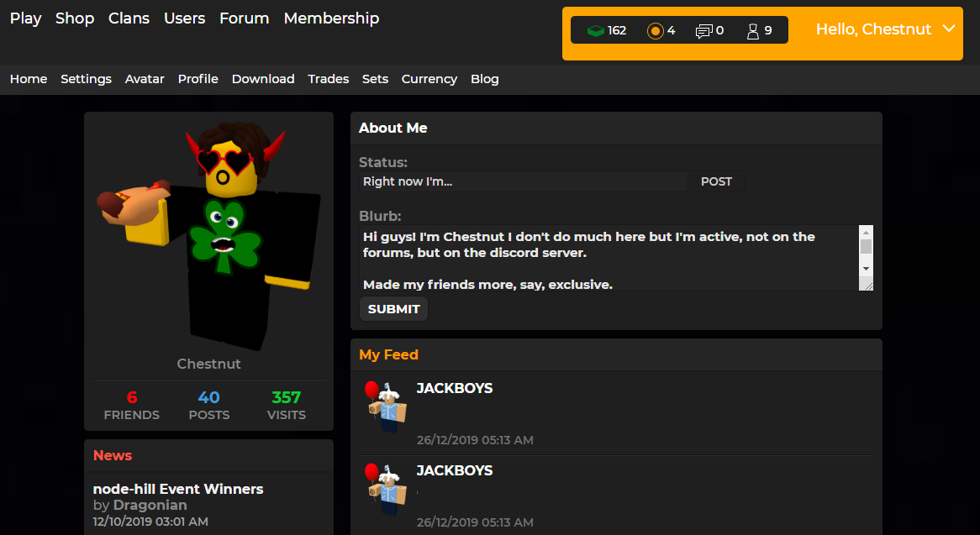Open the messages inbox icon
Image resolution: width=980 pixels, height=535 pixels.
point(703,31)
